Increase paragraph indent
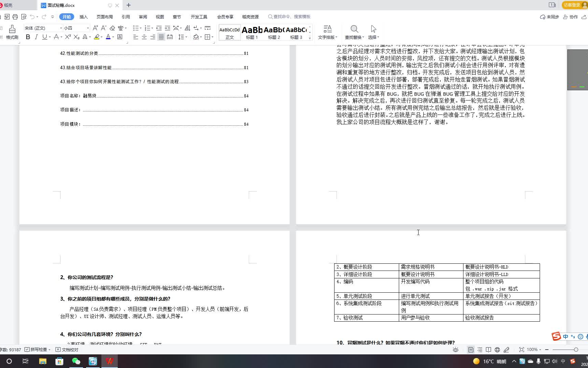Image resolution: width=588 pixels, height=368 pixels. [167, 28]
